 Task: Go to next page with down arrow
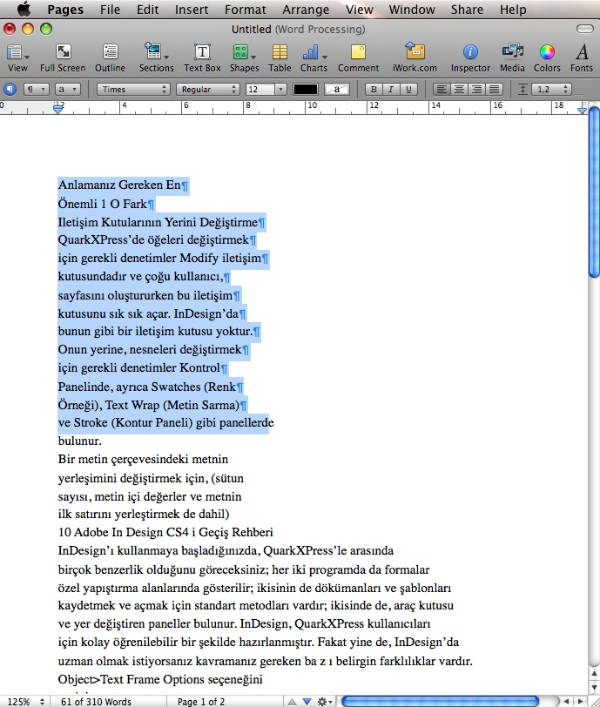coord(307,702)
